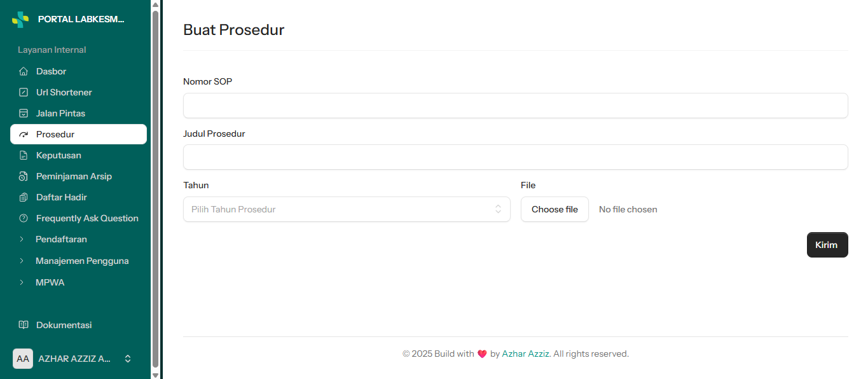Click the Peminjaman Arsip icon

(24, 176)
